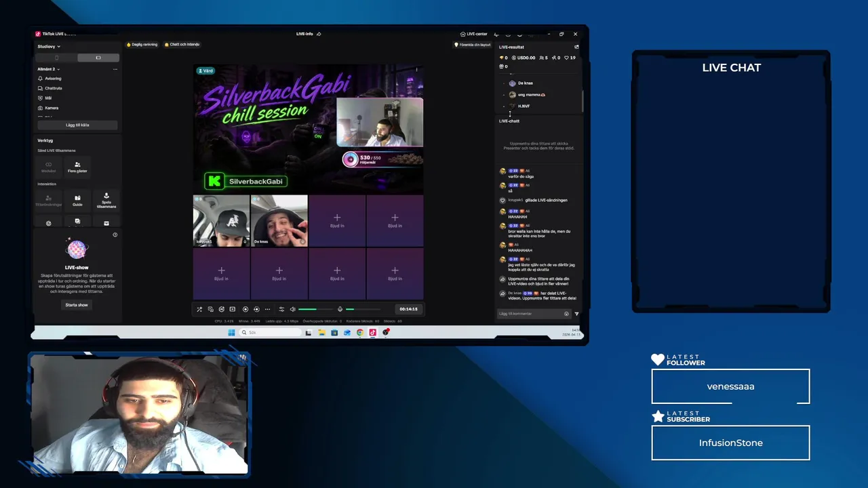The width and height of the screenshot is (868, 488).
Task: Mute the microphone icon
Action: (x=340, y=309)
